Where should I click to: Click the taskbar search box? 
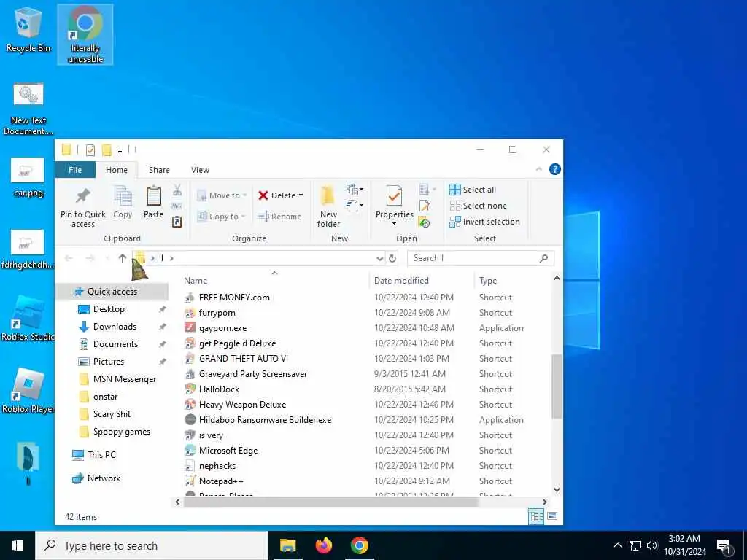click(x=152, y=545)
